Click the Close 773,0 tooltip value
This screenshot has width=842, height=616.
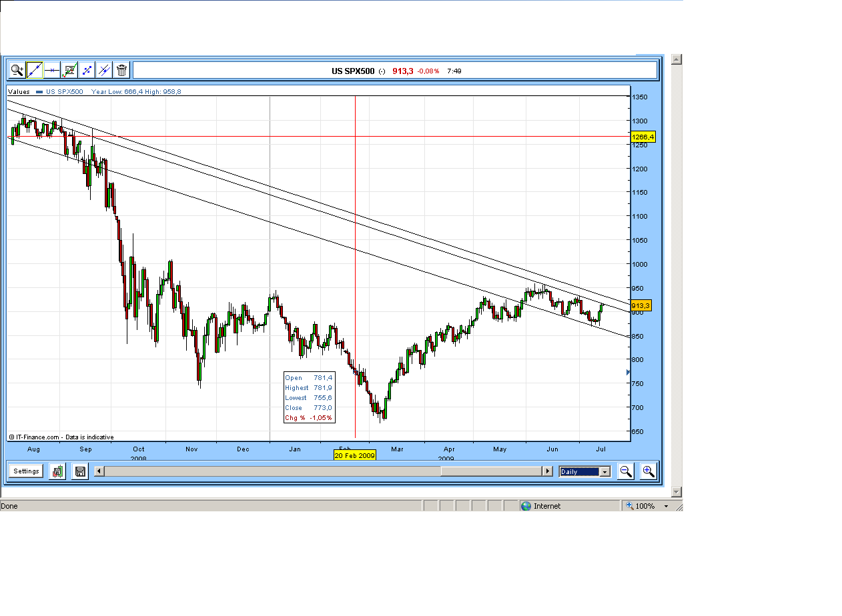point(308,408)
